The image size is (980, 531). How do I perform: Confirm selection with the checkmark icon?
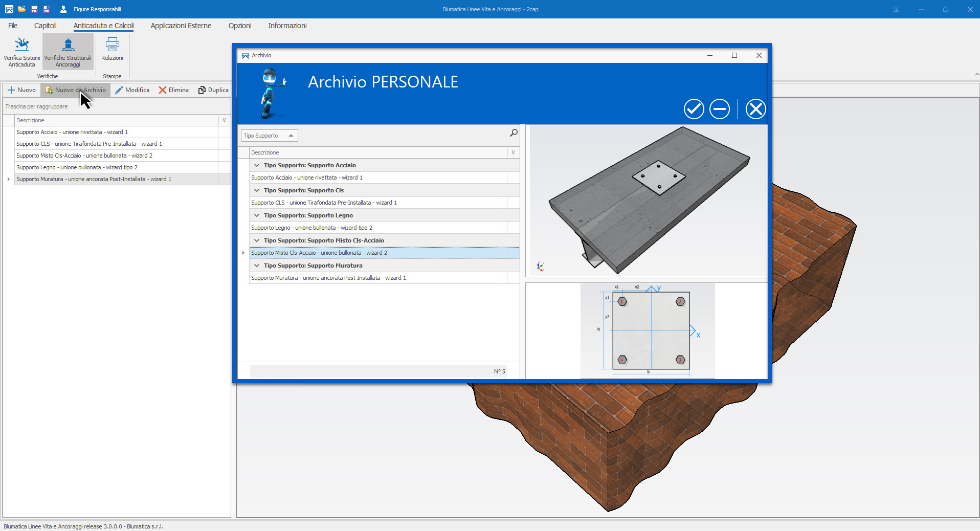[x=694, y=109]
